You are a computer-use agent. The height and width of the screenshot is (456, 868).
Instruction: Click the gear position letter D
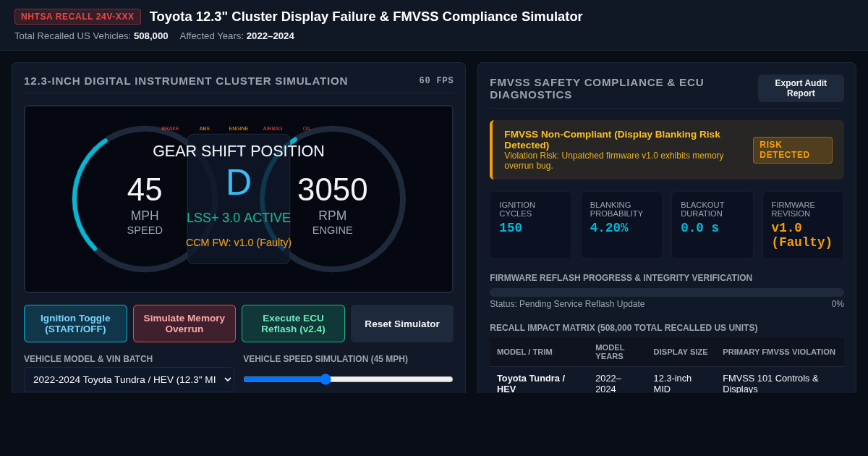click(x=239, y=182)
